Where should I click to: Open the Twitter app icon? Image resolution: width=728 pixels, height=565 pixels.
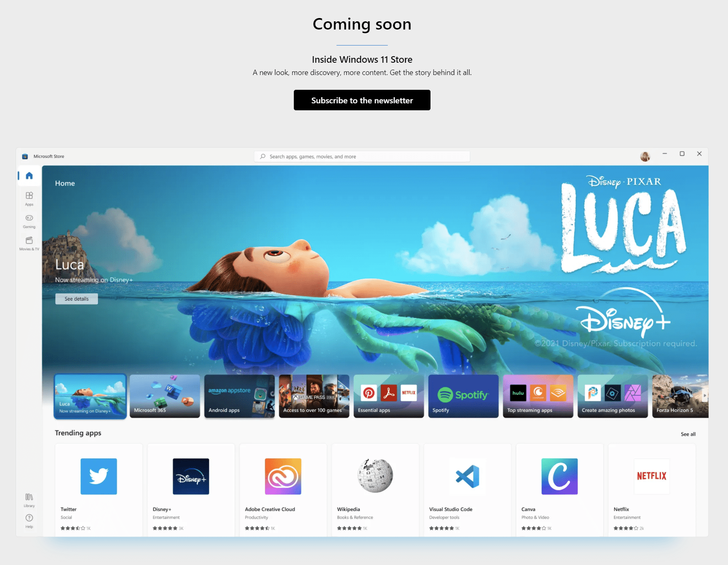coord(98,476)
